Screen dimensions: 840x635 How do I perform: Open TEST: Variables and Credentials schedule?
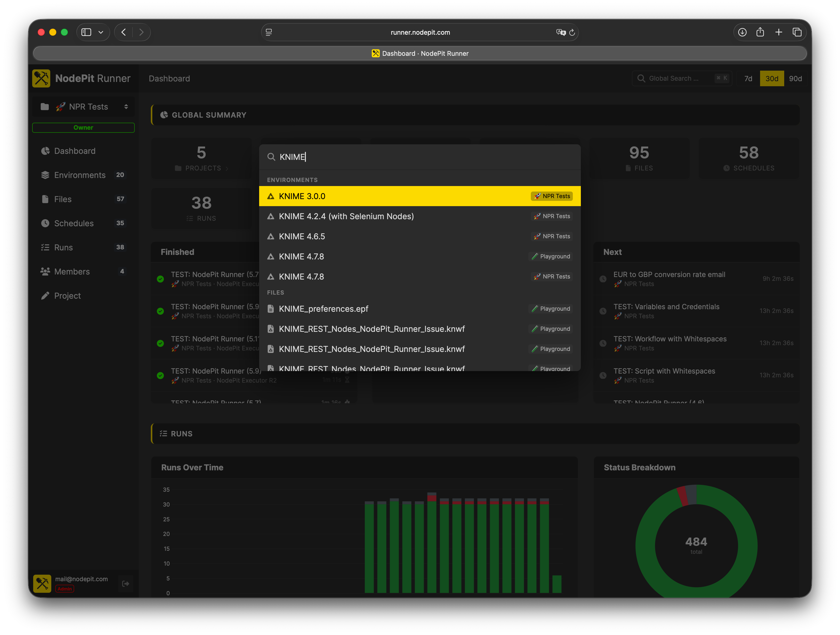(696, 311)
